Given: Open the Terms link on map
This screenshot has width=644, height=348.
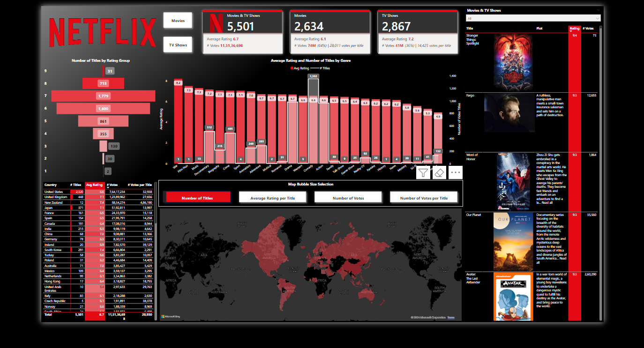Looking at the screenshot, I should click(x=451, y=318).
